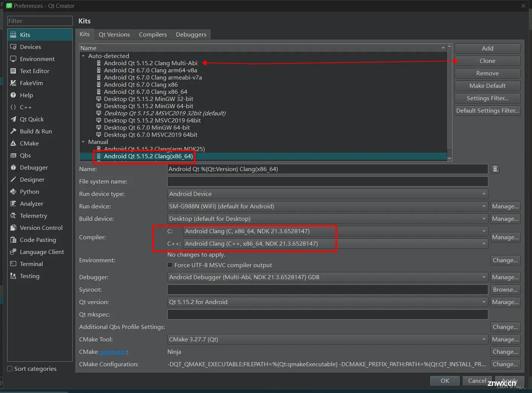Viewport: 532px width, 393px height.
Task: Click the Filter search field
Action: pyautogui.click(x=40, y=21)
